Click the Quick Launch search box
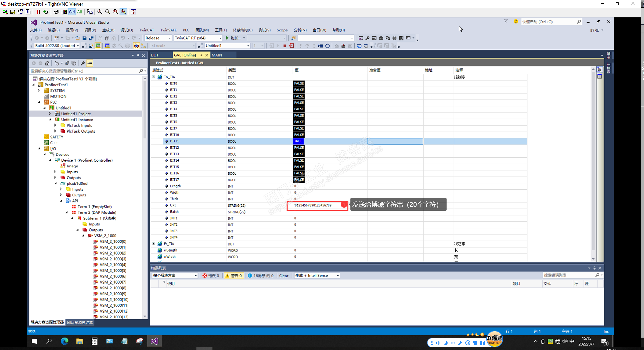The width and height of the screenshot is (644, 350). pos(551,22)
